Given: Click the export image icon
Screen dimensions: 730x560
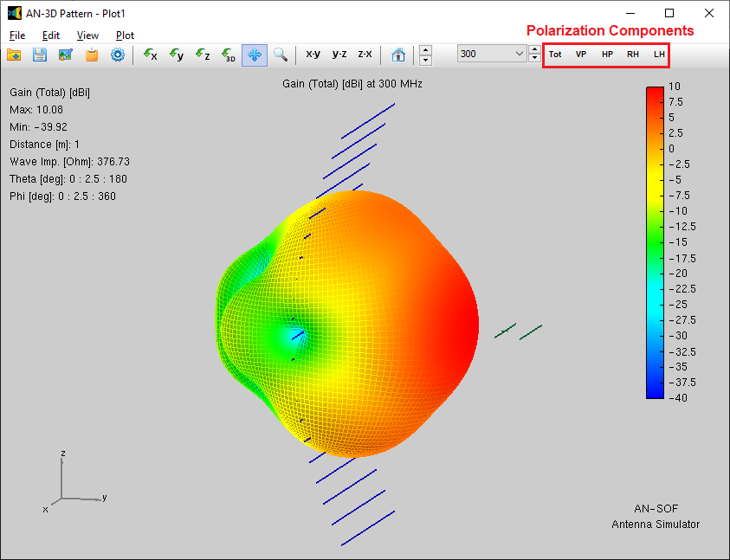Looking at the screenshot, I should tap(66, 55).
